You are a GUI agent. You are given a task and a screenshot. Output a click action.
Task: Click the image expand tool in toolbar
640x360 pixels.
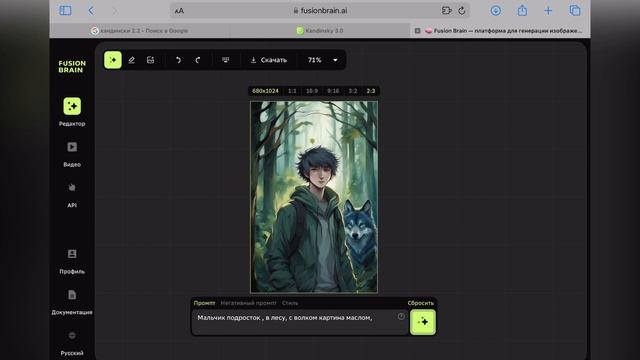(x=151, y=60)
